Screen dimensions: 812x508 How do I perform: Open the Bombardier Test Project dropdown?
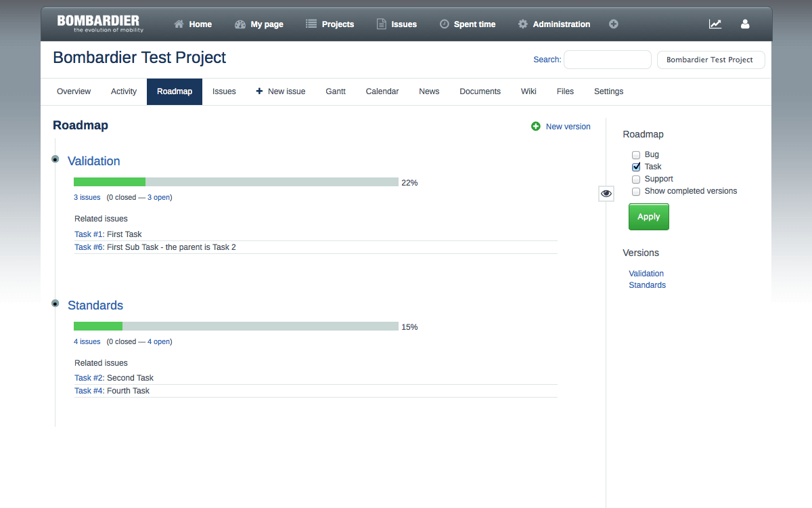711,60
